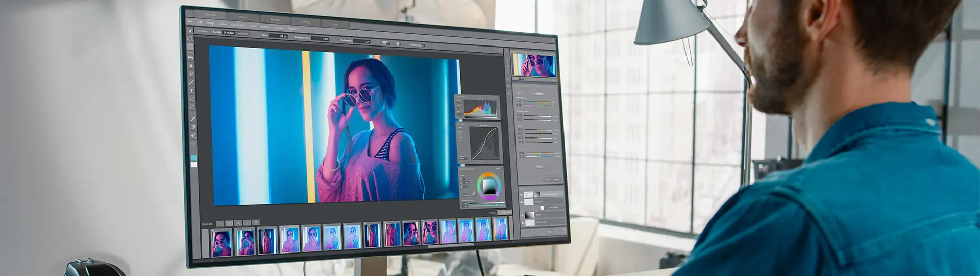Toggle visibility of Layer 1
The image size is (980, 276).
coord(522,215)
